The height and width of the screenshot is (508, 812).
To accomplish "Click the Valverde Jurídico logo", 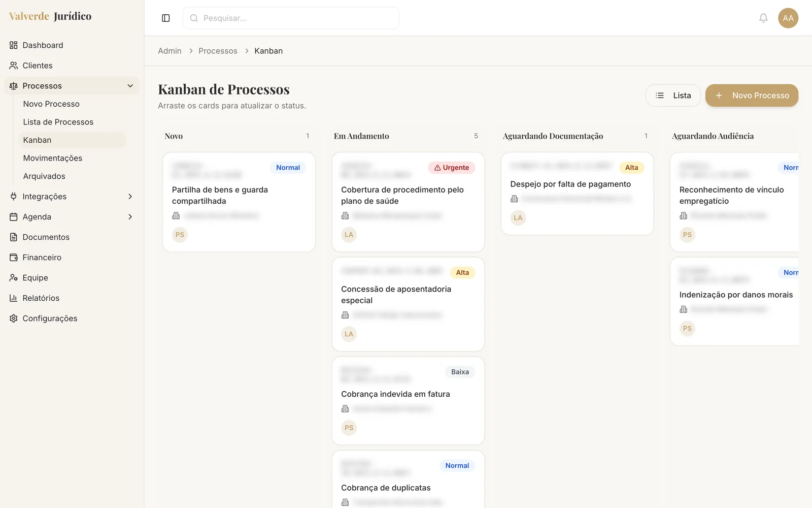I will pos(50,16).
